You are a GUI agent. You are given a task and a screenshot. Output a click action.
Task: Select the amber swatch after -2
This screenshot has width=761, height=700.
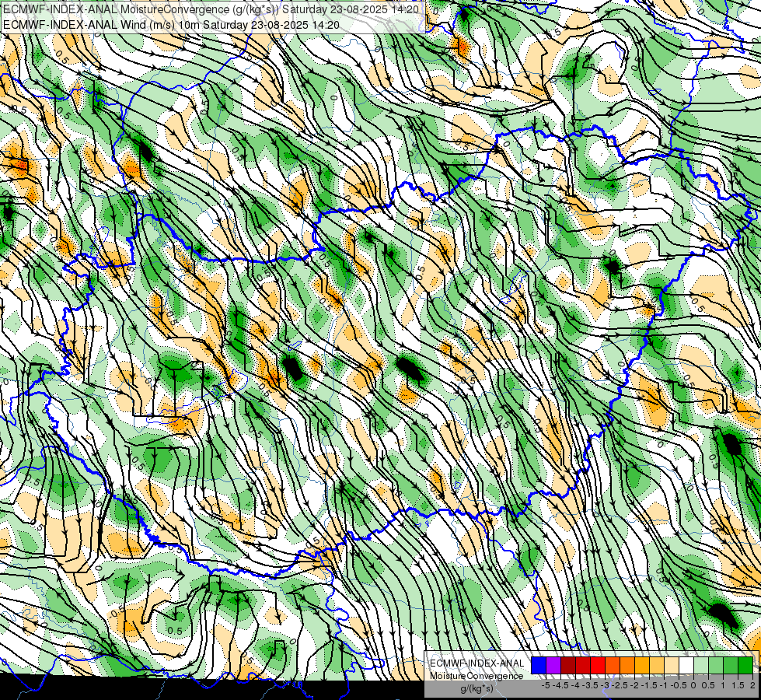click(x=642, y=666)
